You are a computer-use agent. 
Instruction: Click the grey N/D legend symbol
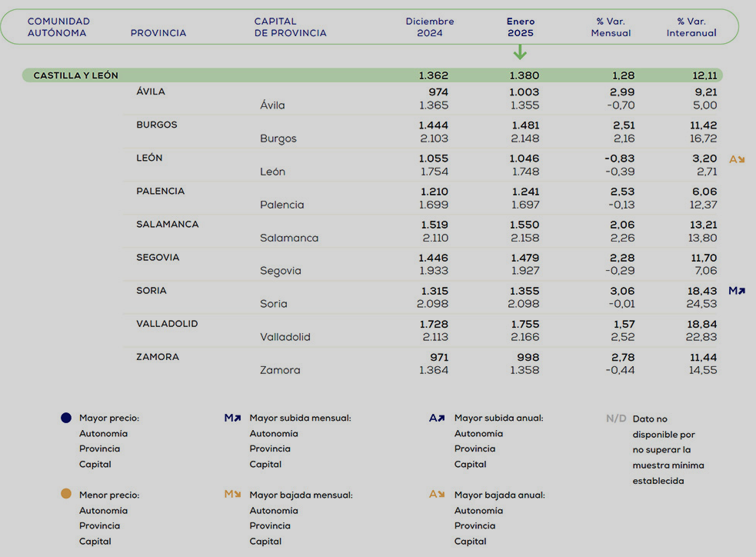[616, 419]
